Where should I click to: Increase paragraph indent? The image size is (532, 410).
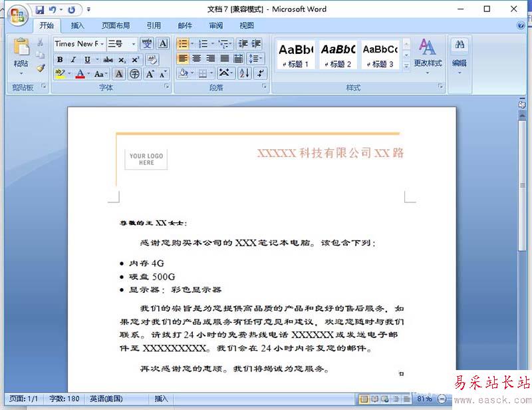pyautogui.click(x=256, y=44)
